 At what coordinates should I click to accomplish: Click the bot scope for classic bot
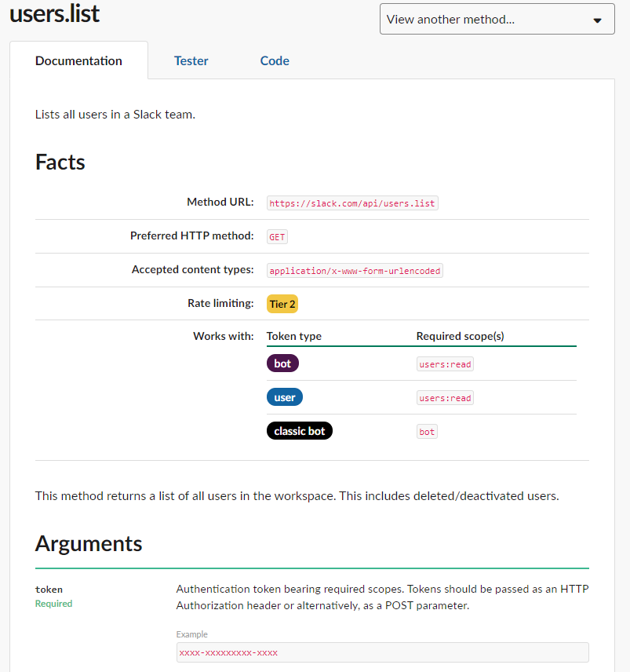click(x=427, y=432)
